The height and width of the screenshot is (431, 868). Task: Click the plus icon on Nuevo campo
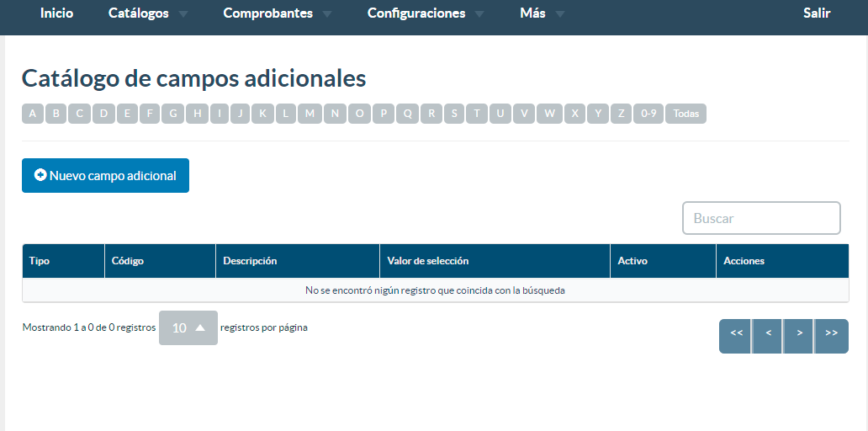40,175
